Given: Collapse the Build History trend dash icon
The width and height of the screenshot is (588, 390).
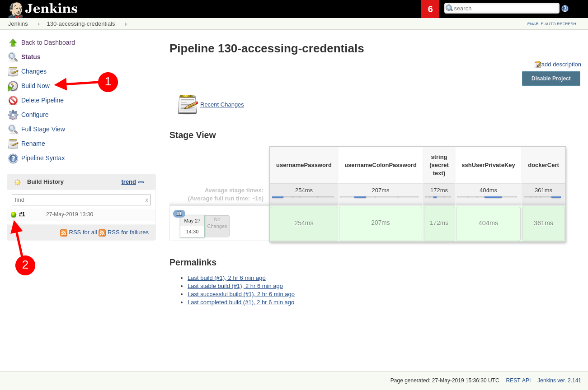Looking at the screenshot, I should (141, 182).
